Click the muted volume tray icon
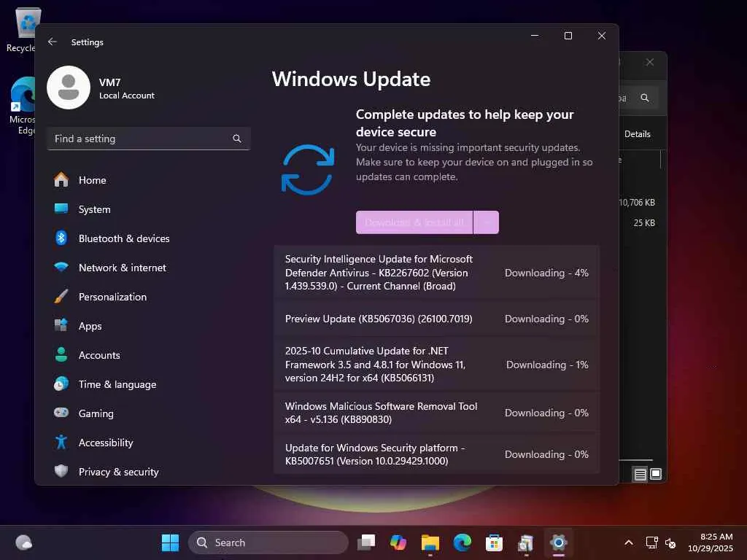747x560 pixels. pos(670,542)
